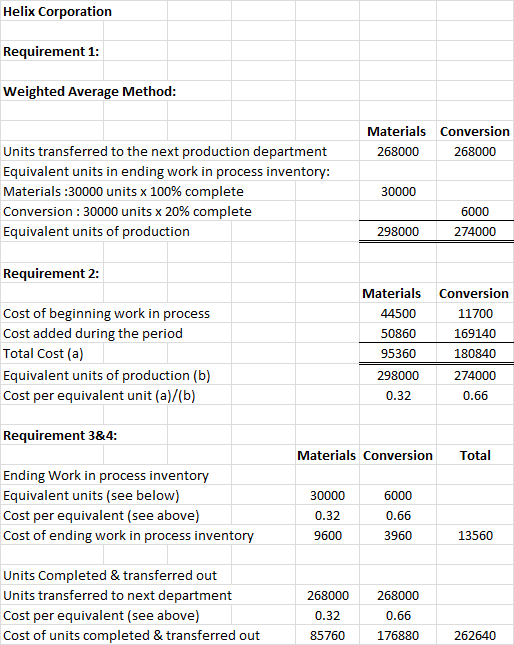The width and height of the screenshot is (514, 645).
Task: Click Cost added during the period label
Action: (x=93, y=334)
